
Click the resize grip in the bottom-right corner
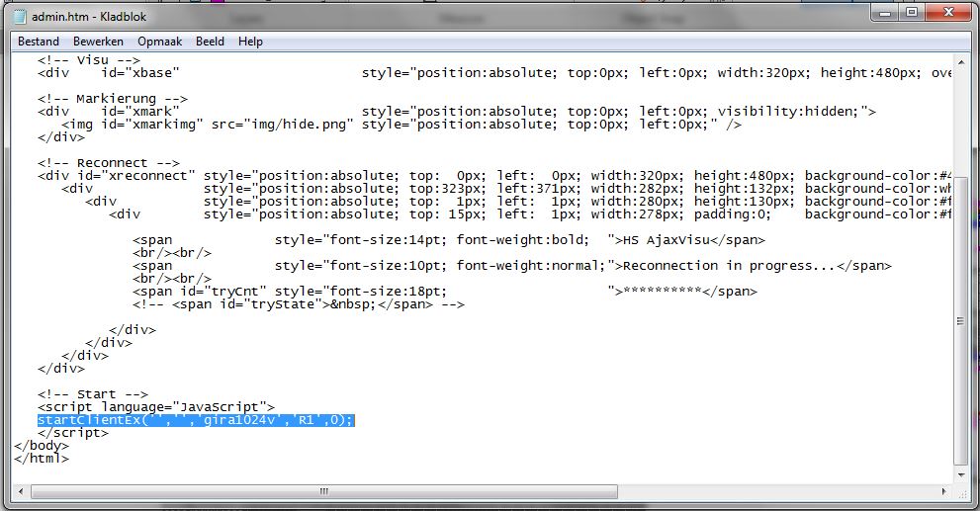(962, 492)
